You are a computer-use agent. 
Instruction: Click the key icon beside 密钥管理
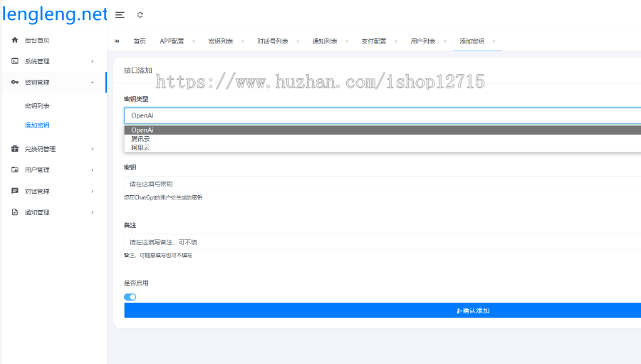15,82
